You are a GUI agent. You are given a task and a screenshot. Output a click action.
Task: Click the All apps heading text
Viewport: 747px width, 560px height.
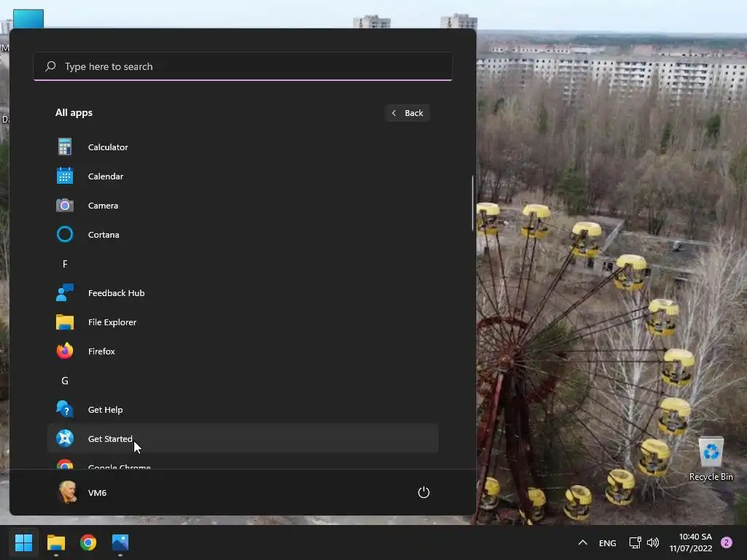pos(74,113)
